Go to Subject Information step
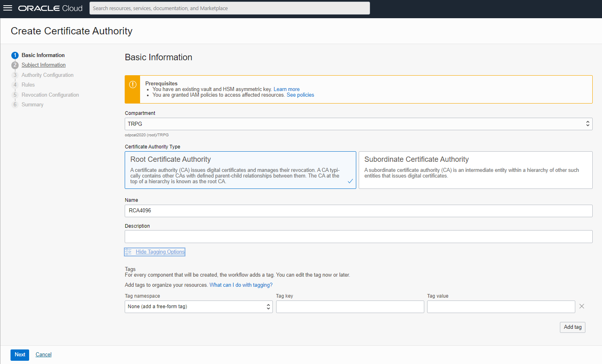Viewport: 602px width, 364px height. click(x=43, y=65)
